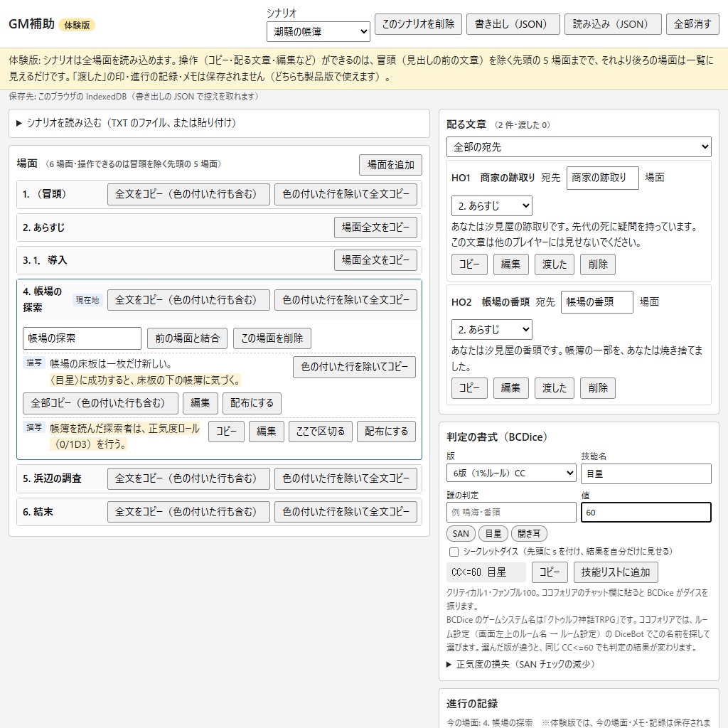The height and width of the screenshot is (728, 728).
Task: Click 場面を追加 button
Action: point(390,165)
